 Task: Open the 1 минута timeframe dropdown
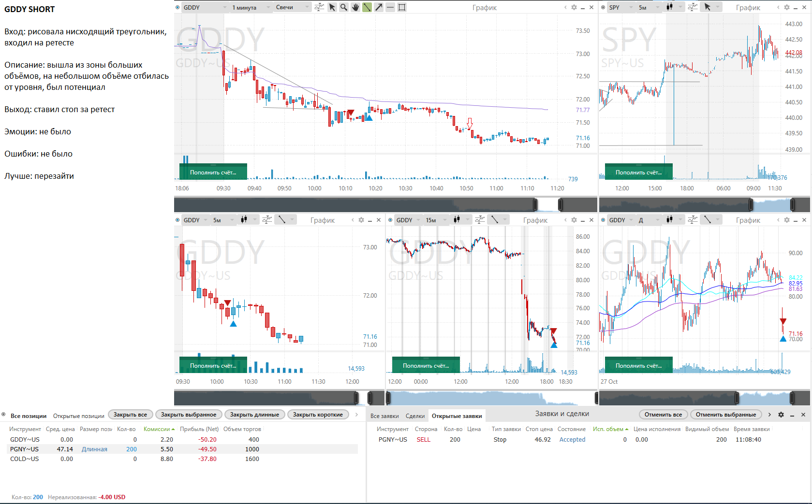pos(251,7)
